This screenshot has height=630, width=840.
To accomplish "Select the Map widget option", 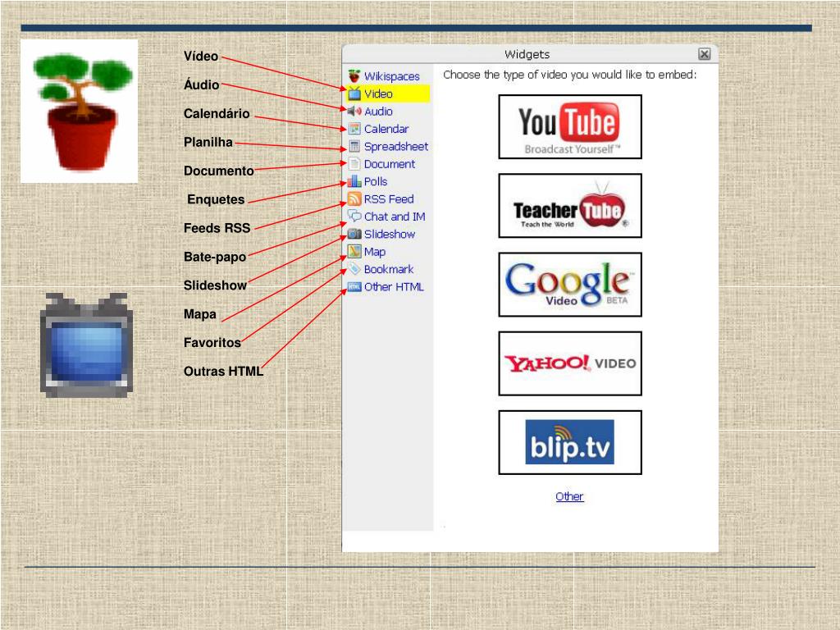I will point(374,251).
